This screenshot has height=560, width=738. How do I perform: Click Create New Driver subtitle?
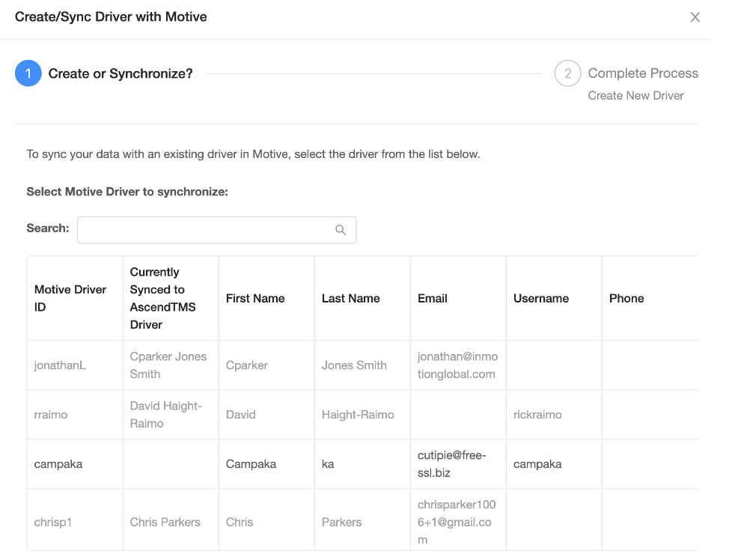click(x=636, y=96)
